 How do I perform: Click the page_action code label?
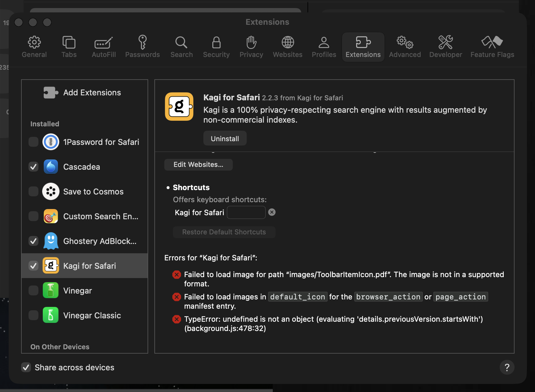pos(461,297)
